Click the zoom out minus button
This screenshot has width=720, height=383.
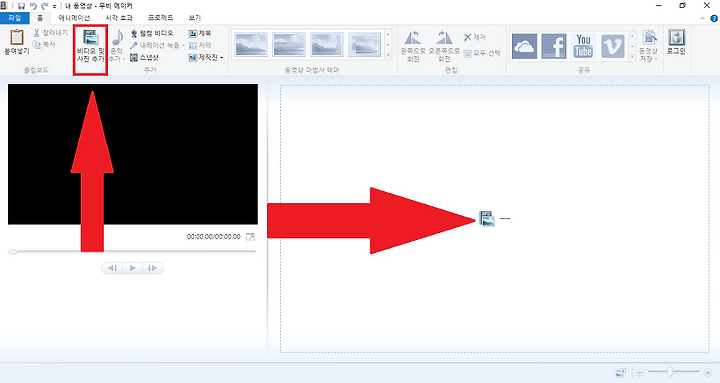[x=640, y=372]
